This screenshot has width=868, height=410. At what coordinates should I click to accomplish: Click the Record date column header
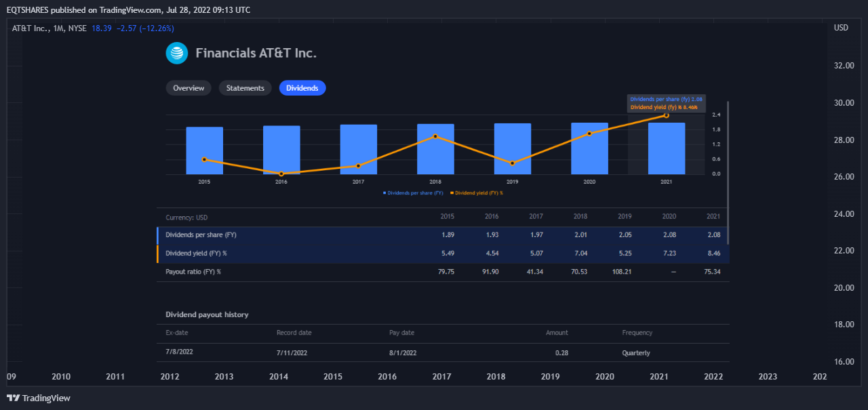tap(294, 333)
